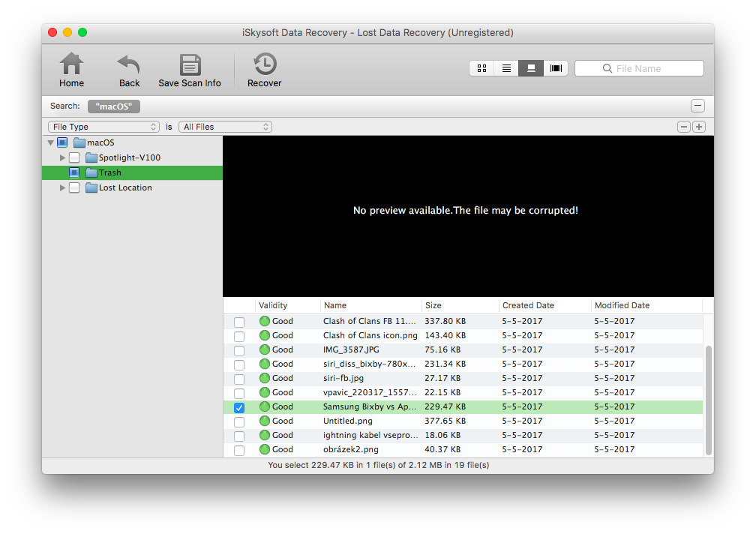
Task: Click the Trash label in tree
Action: [110, 172]
